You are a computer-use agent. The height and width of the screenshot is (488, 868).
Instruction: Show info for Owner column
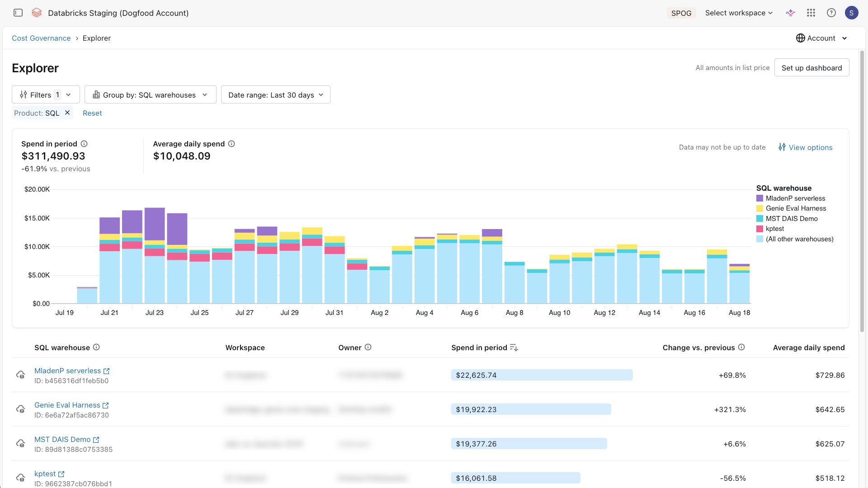(368, 347)
